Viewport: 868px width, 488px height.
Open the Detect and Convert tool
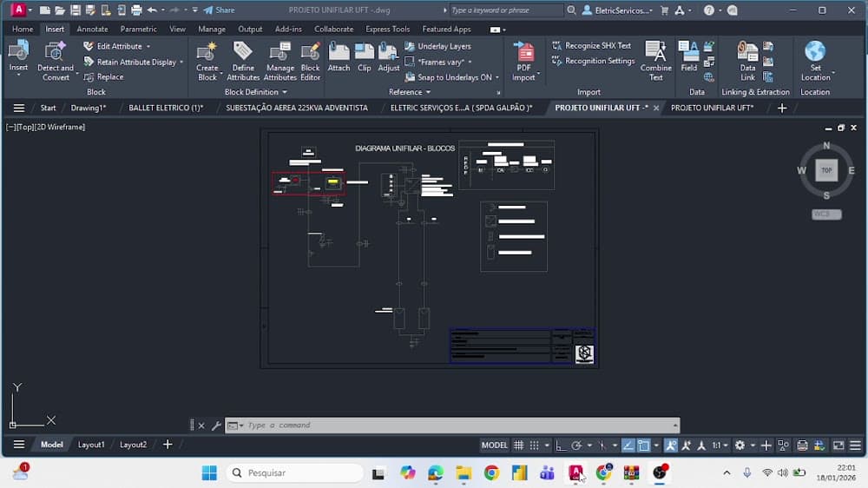[56, 61]
